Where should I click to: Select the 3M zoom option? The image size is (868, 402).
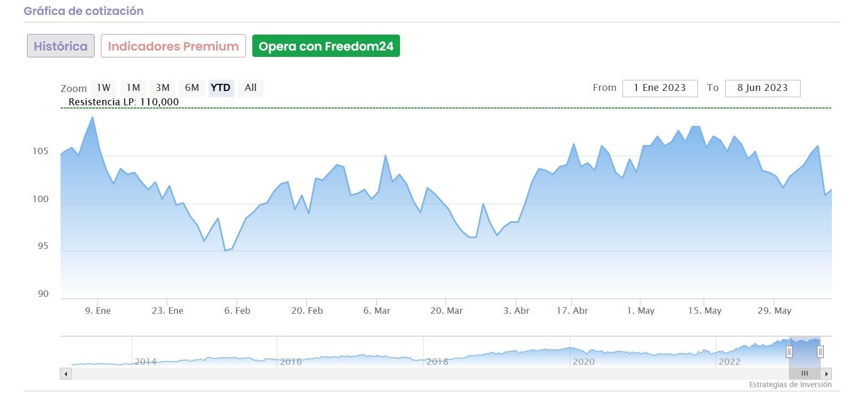click(x=163, y=88)
